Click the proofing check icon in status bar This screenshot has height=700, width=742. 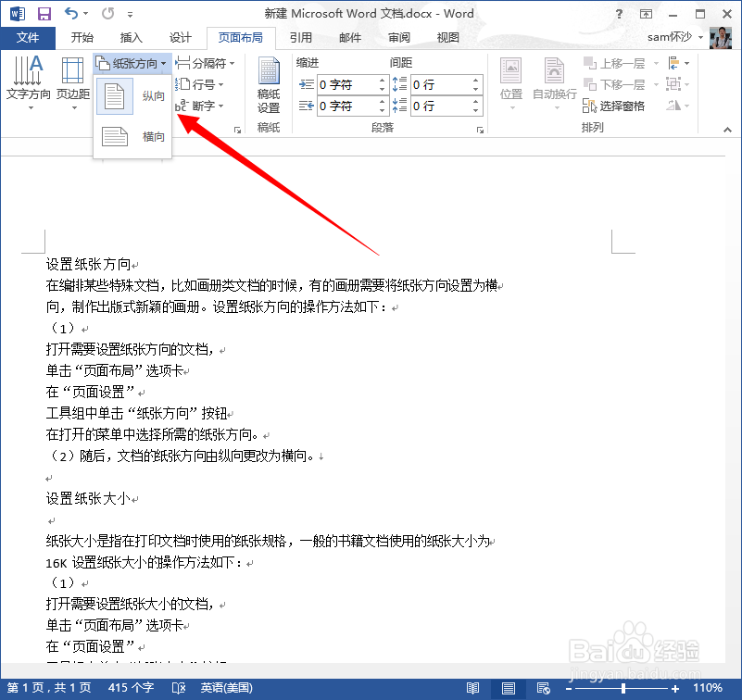[179, 688]
